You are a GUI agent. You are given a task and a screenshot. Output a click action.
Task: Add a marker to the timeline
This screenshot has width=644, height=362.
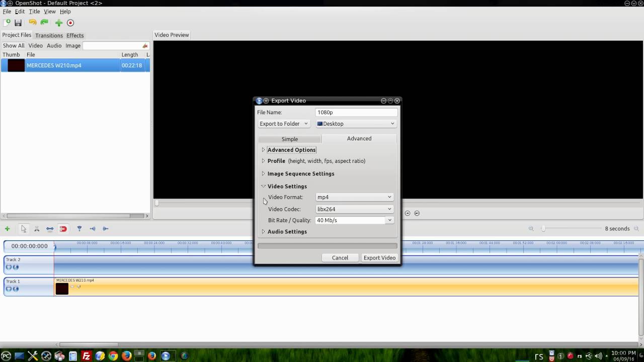pos(79,229)
